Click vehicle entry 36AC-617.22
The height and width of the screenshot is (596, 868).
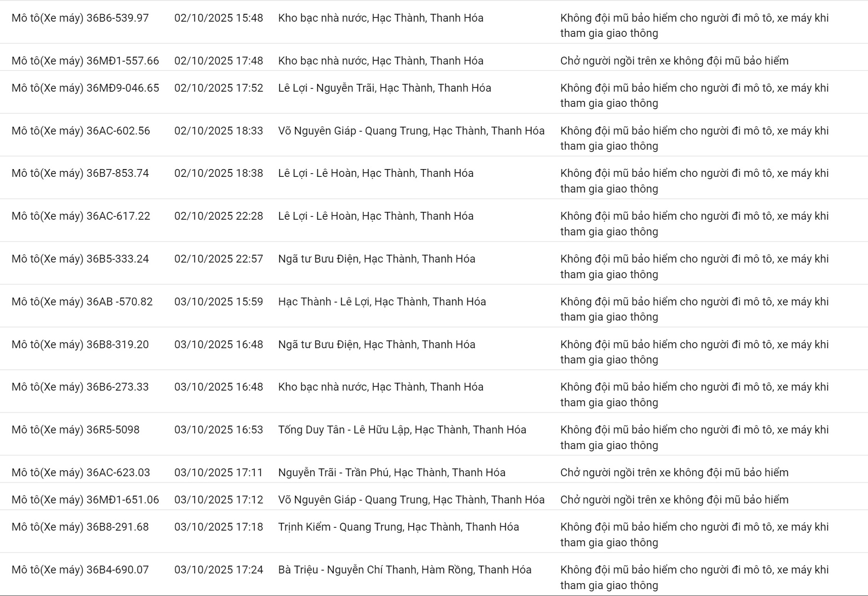81,216
